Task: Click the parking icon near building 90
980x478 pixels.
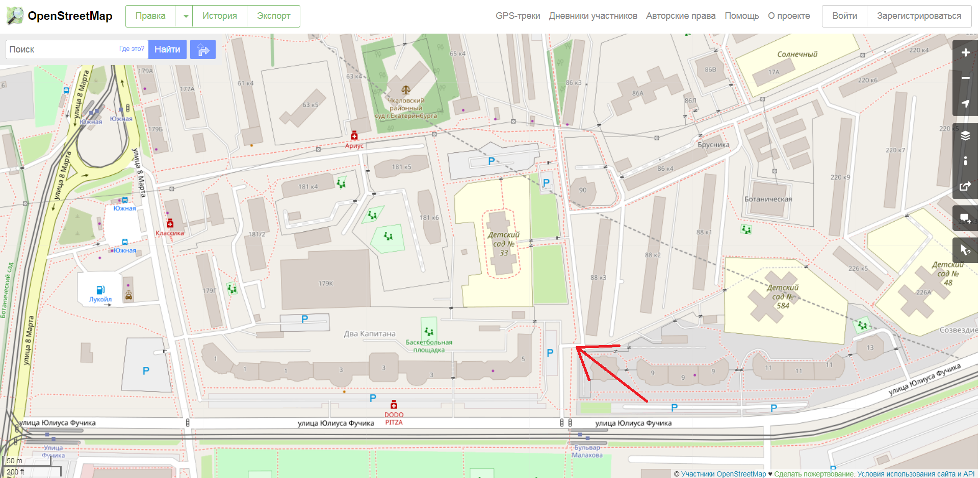Action: pos(546,182)
